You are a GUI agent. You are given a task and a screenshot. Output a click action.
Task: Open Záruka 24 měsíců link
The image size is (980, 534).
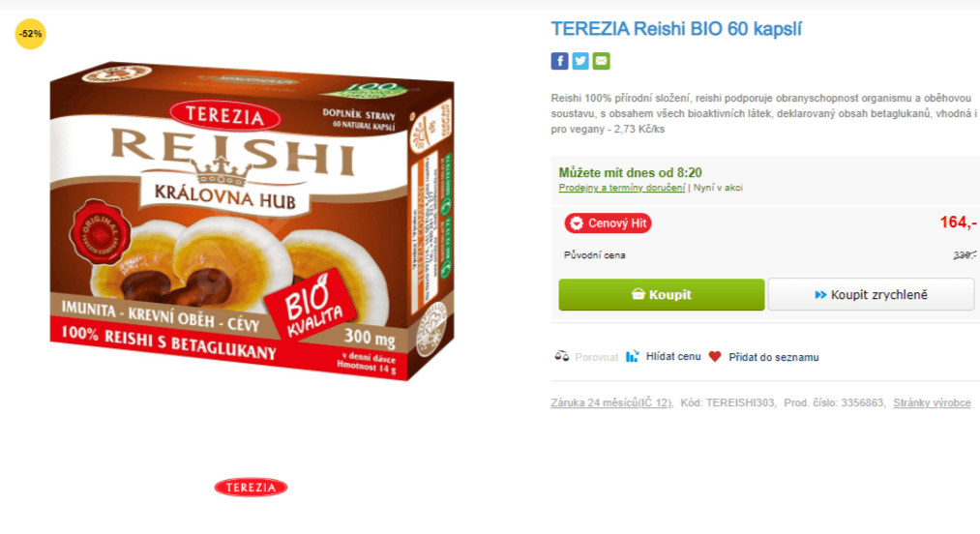(x=610, y=402)
